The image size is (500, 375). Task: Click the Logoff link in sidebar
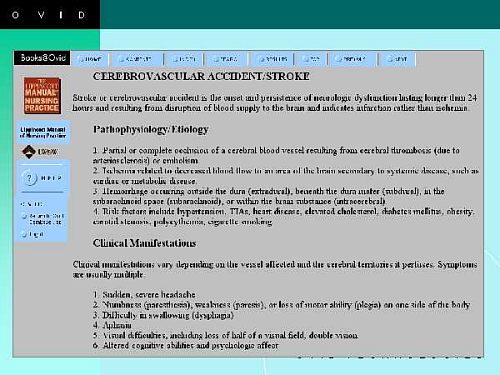click(x=33, y=234)
